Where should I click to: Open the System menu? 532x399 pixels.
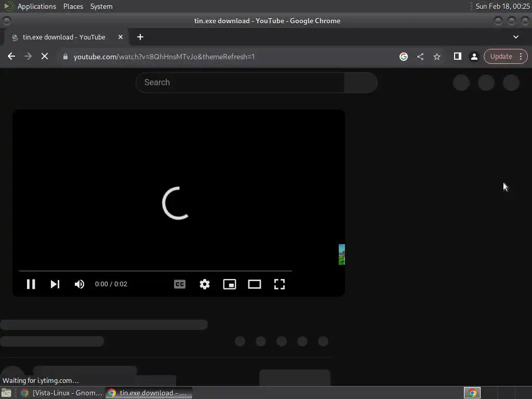pos(101,6)
